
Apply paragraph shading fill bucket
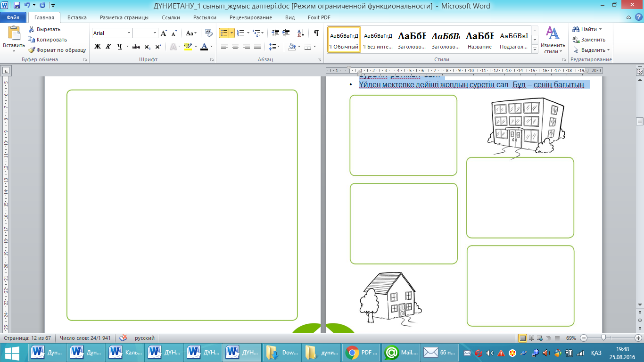tap(291, 47)
